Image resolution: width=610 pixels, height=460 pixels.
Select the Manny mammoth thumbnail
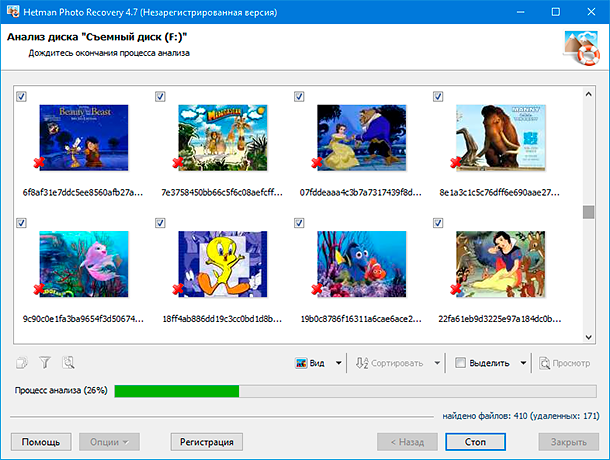point(500,137)
